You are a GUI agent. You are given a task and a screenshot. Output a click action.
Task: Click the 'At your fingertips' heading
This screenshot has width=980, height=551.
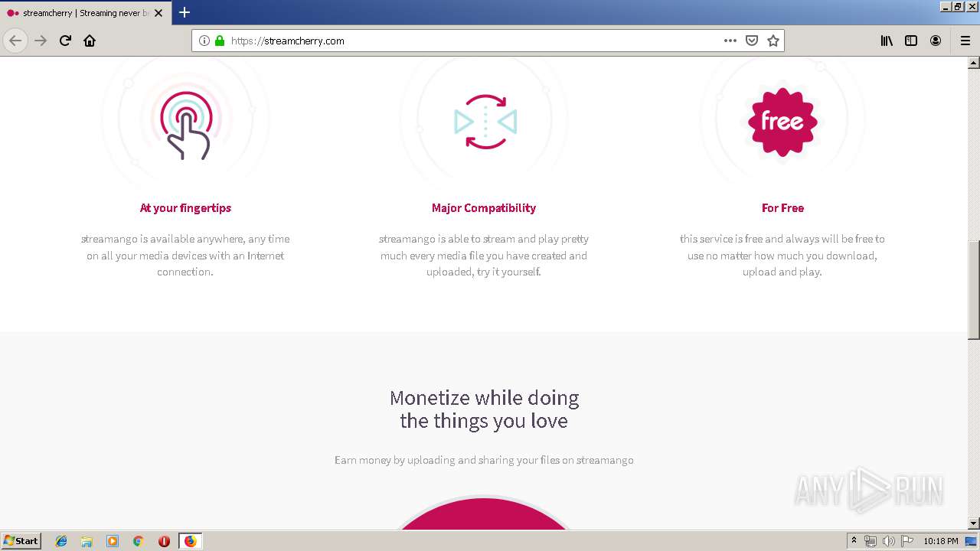(185, 207)
